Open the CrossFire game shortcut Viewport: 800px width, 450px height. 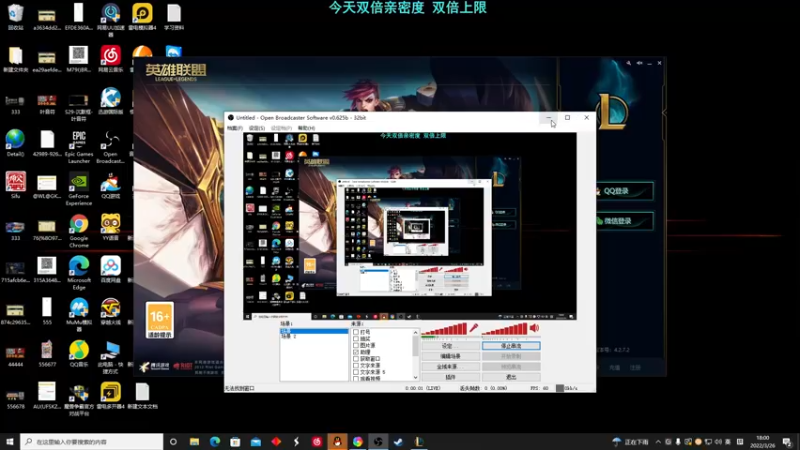(110, 311)
